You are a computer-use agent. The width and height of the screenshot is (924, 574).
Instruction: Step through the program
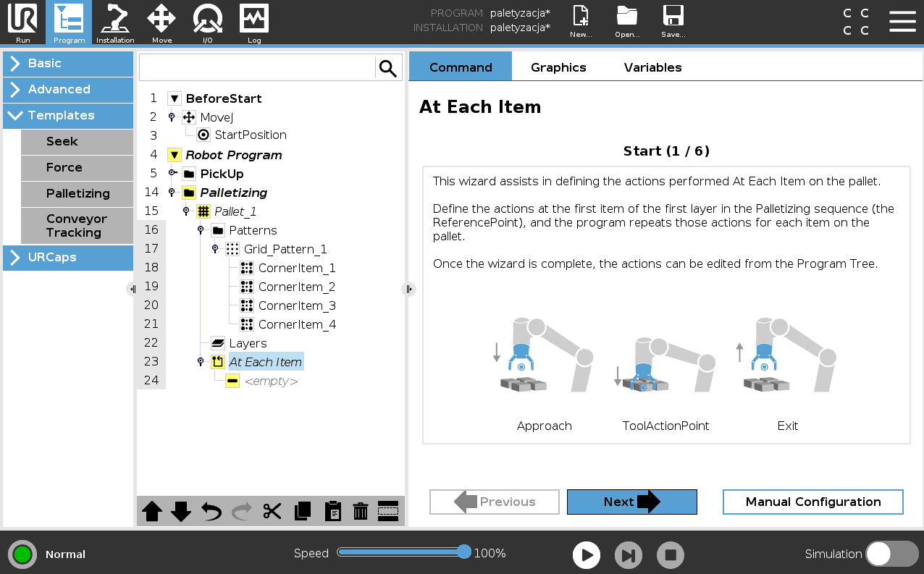(x=629, y=555)
